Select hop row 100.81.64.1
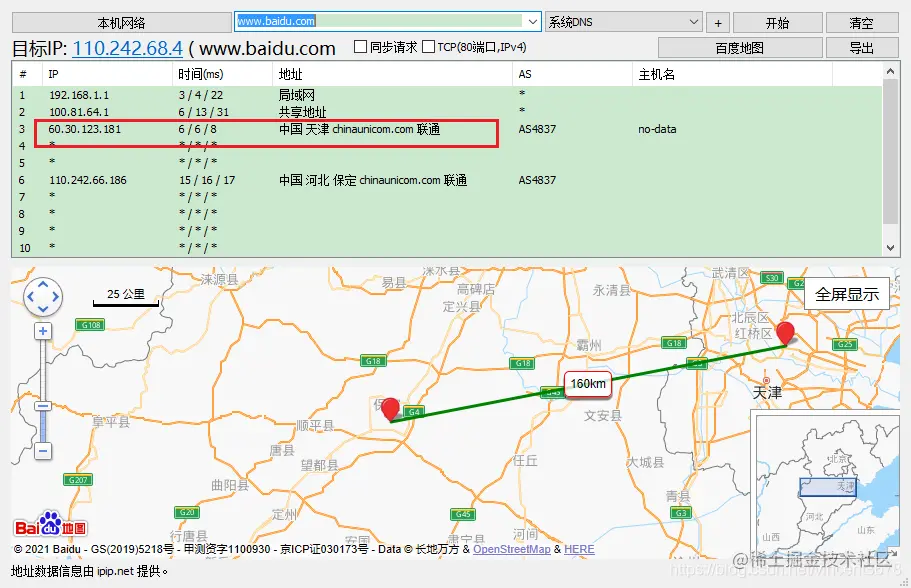Viewport: 911px width, 588px height. point(447,112)
